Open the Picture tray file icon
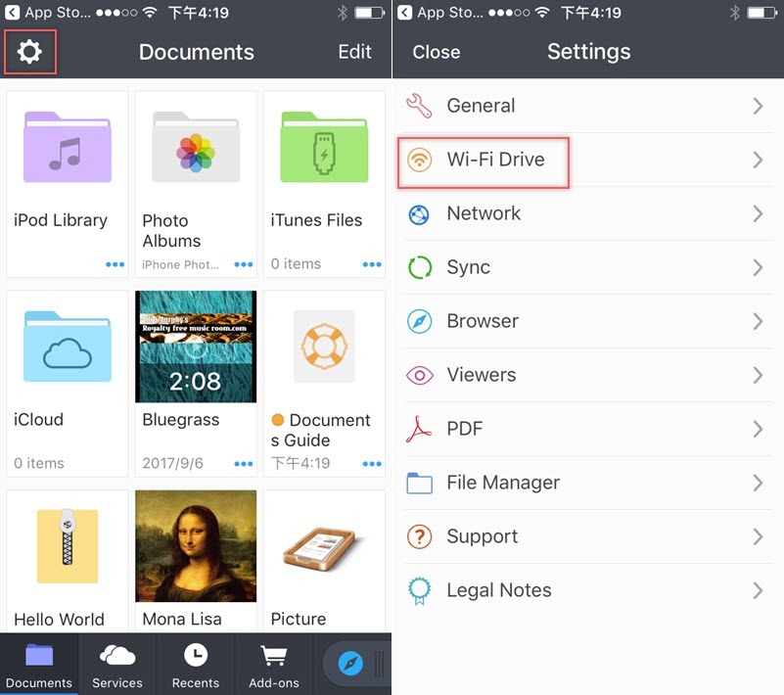This screenshot has width=784, height=695. pyautogui.click(x=323, y=549)
